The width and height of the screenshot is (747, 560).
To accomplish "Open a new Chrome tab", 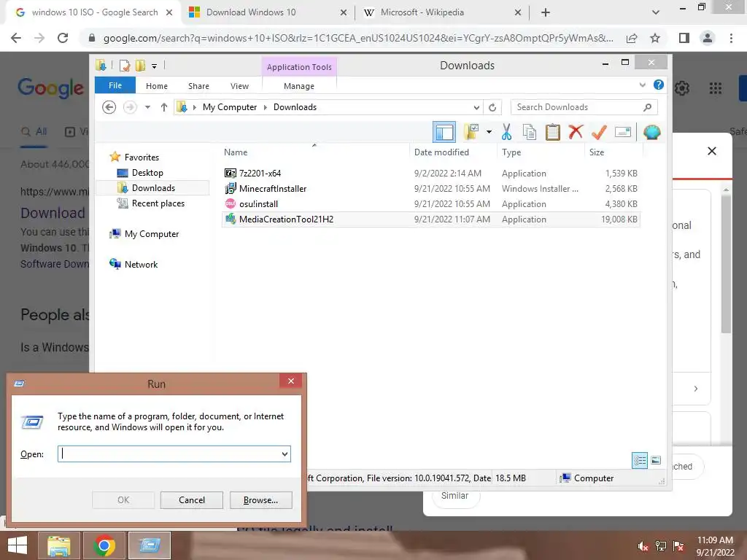I will click(x=546, y=13).
